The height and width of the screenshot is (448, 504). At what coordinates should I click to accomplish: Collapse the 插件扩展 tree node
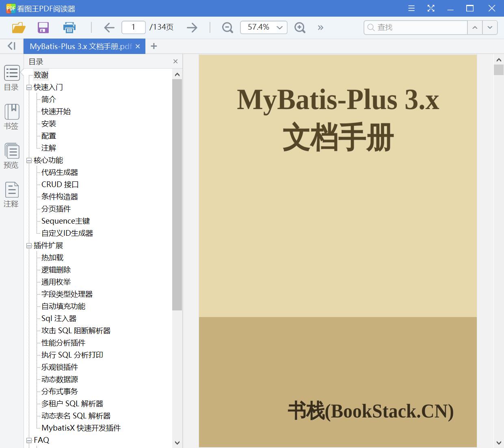point(29,246)
